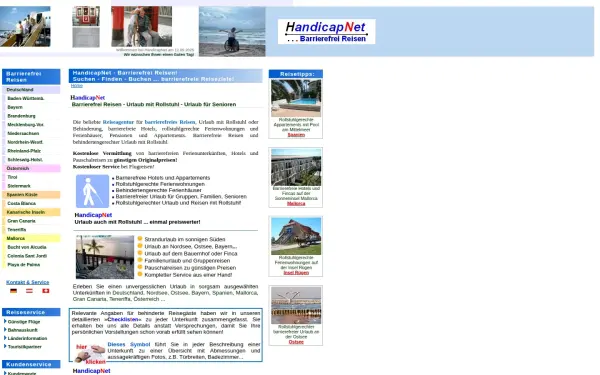Click the Austrian flag icon
The height and width of the screenshot is (375, 600).
(x=29, y=291)
